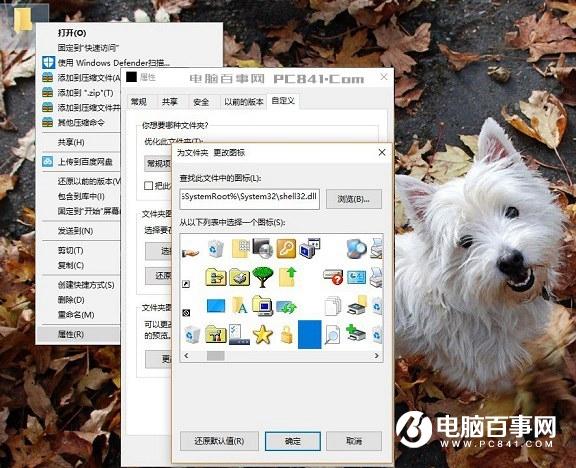Open the 共享(H) submenu in the context menu

[x=71, y=142]
